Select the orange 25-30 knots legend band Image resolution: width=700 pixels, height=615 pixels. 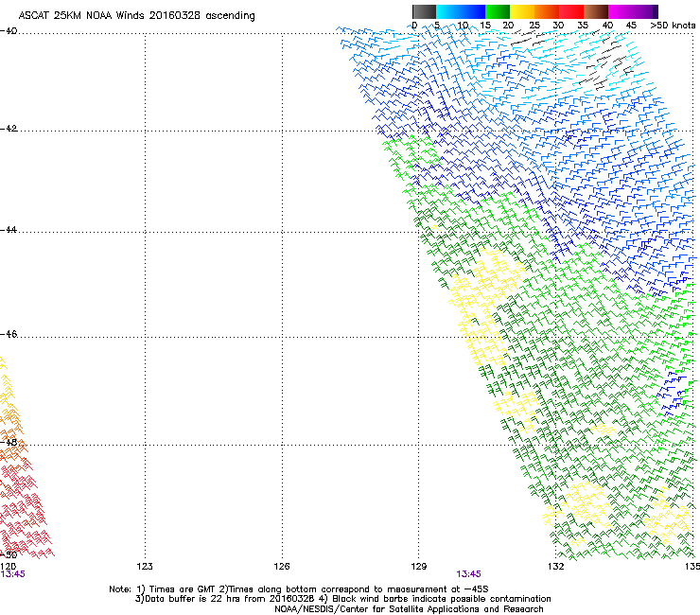(x=547, y=11)
